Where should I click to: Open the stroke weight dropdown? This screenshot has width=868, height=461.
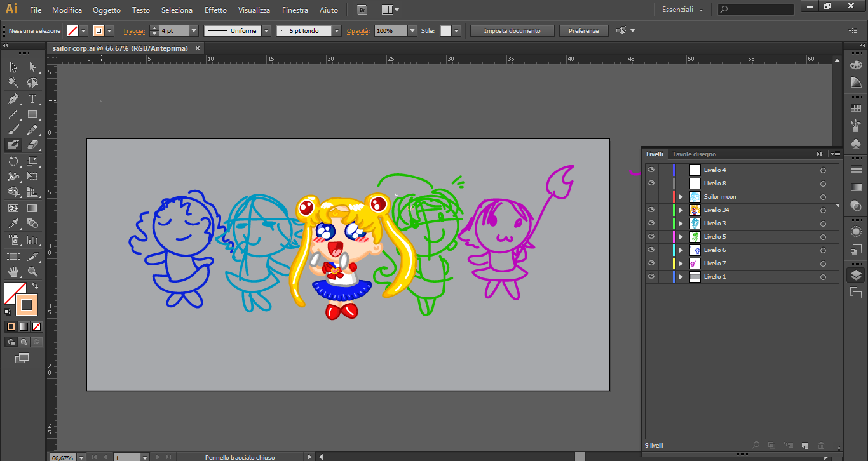194,30
